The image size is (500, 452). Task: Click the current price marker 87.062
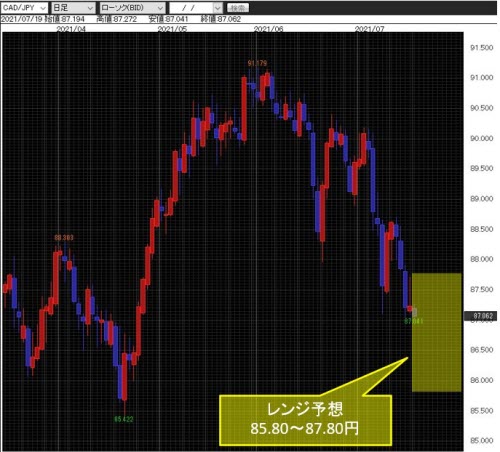[x=480, y=316]
